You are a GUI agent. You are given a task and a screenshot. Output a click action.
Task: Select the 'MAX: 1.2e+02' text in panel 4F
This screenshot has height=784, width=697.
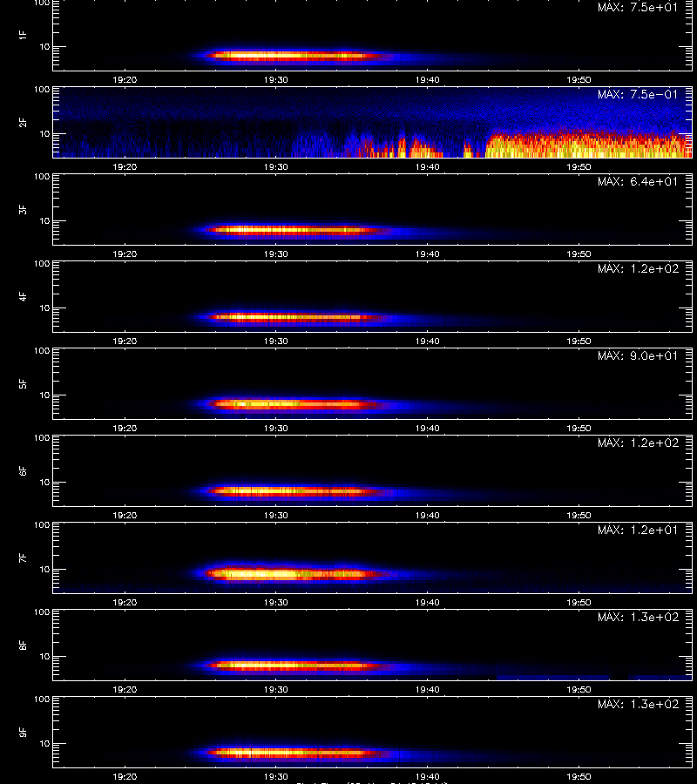click(x=638, y=268)
